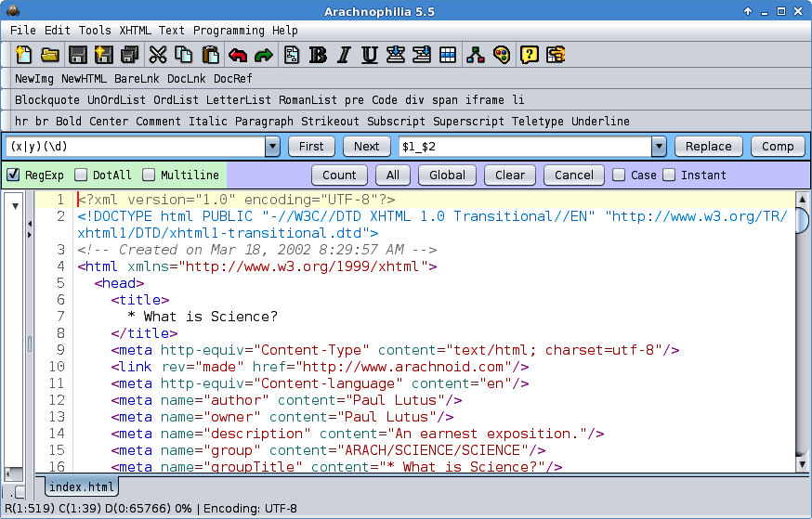
Task: Apply underline with the U icon
Action: coord(369,55)
